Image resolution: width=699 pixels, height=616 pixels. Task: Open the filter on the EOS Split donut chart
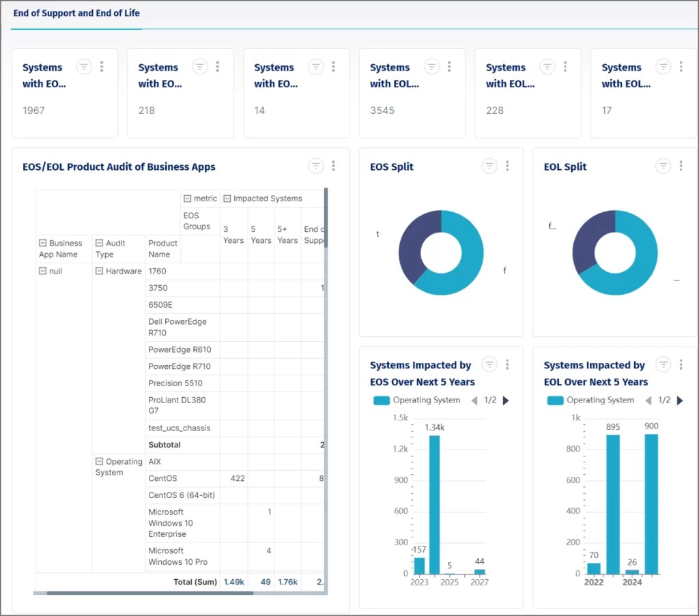(x=489, y=165)
